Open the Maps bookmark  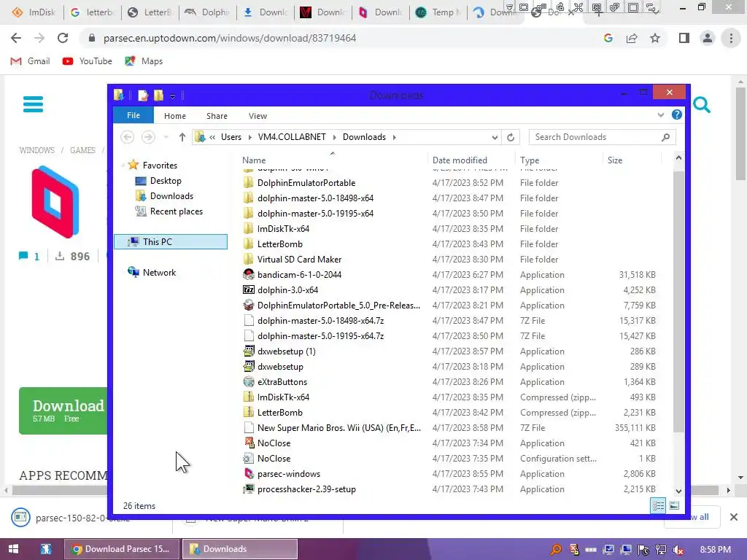[144, 61]
